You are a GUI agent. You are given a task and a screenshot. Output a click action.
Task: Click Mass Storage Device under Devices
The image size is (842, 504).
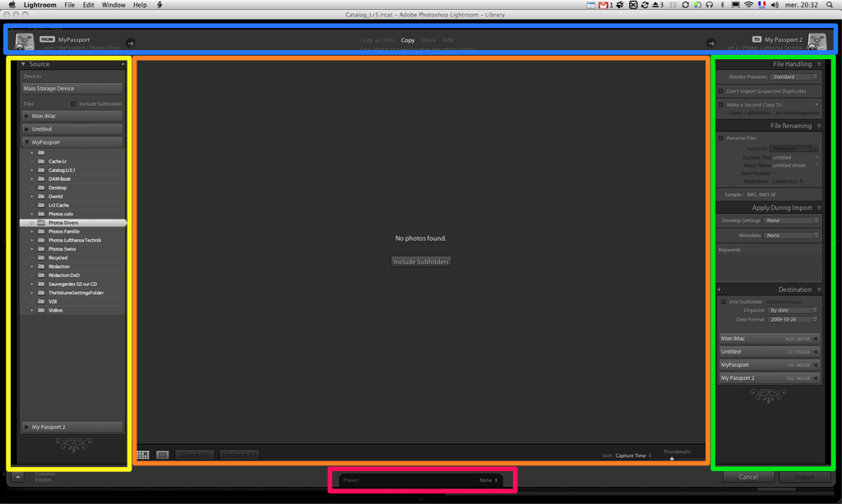tap(72, 89)
